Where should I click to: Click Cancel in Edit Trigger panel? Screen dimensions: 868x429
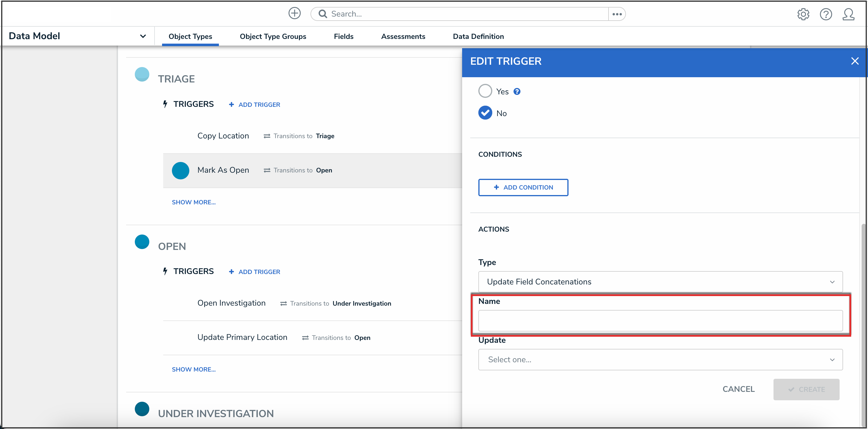tap(738, 389)
